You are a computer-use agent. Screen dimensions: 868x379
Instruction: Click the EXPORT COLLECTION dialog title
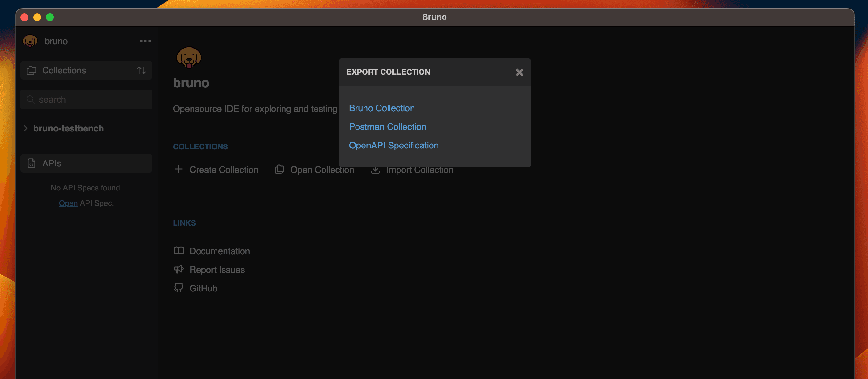click(388, 72)
